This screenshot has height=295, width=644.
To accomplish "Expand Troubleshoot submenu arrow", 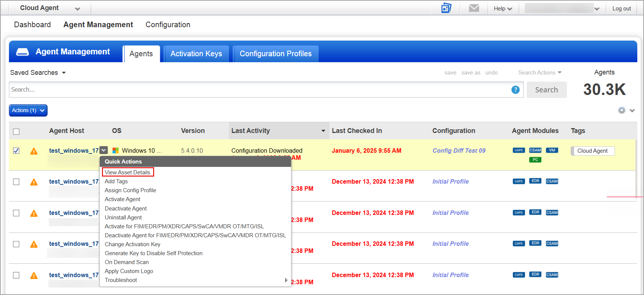I will point(286,280).
